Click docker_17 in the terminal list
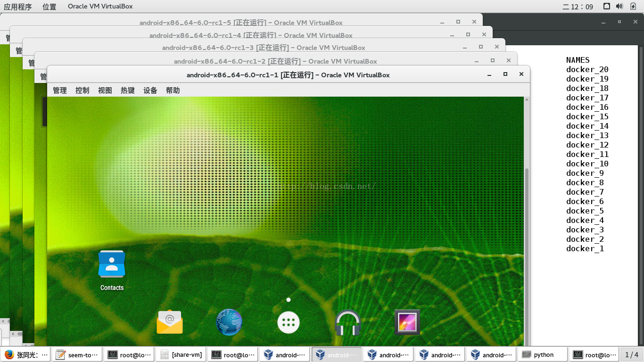This screenshot has width=644, height=362. (x=587, y=98)
